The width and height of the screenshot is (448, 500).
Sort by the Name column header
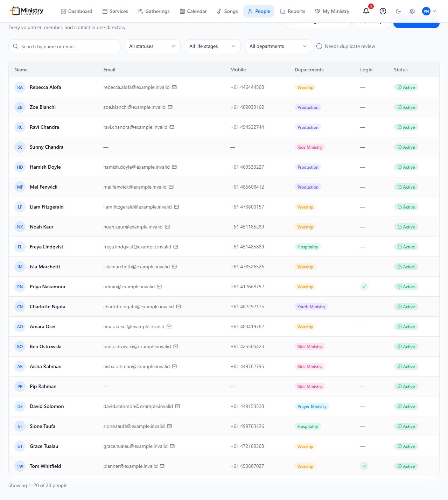[21, 70]
